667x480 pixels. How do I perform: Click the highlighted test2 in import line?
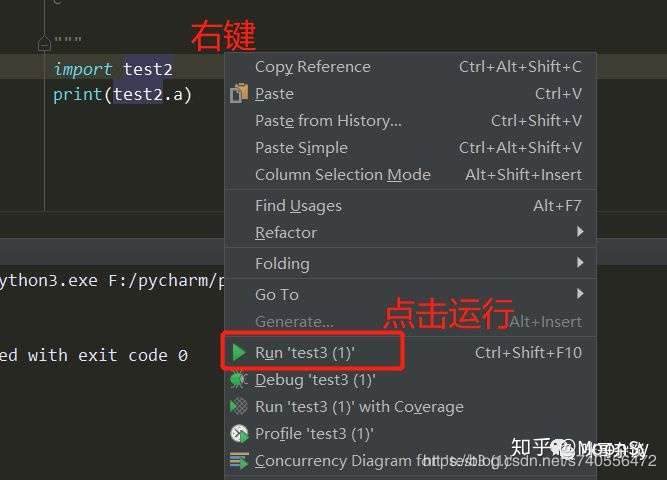148,69
